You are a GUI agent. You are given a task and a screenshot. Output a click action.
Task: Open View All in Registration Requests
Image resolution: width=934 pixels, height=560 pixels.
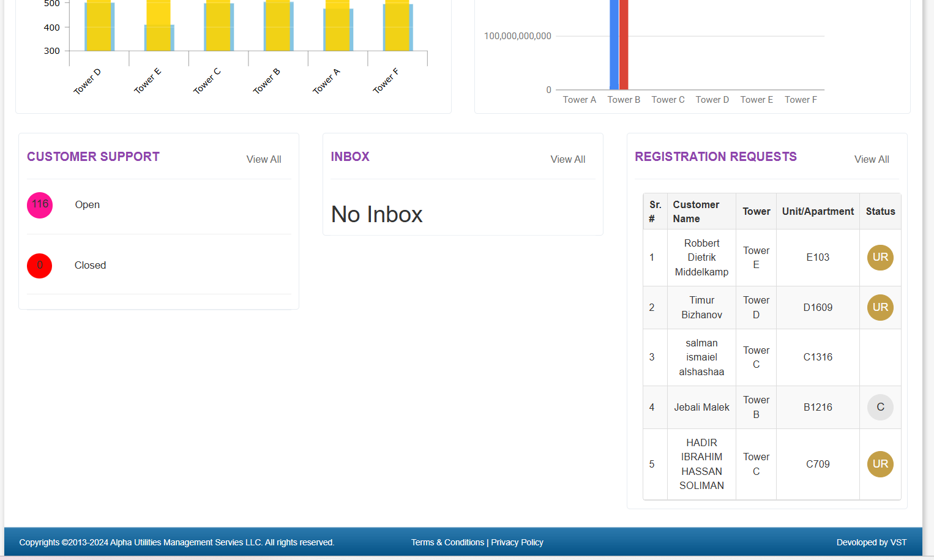872,159
